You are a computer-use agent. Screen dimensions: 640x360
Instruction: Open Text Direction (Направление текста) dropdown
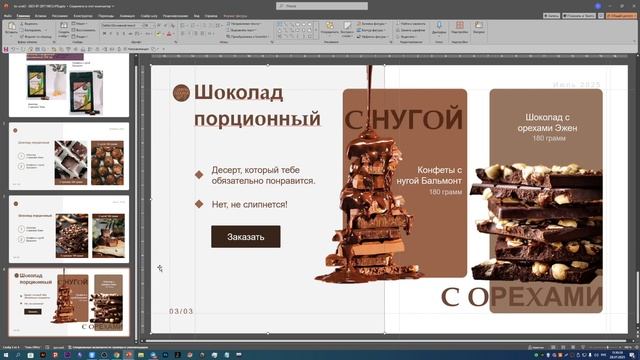(x=245, y=24)
